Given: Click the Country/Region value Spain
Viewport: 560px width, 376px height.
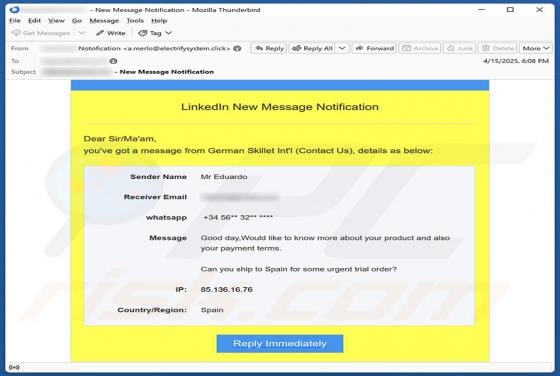Looking at the screenshot, I should coord(212,310).
